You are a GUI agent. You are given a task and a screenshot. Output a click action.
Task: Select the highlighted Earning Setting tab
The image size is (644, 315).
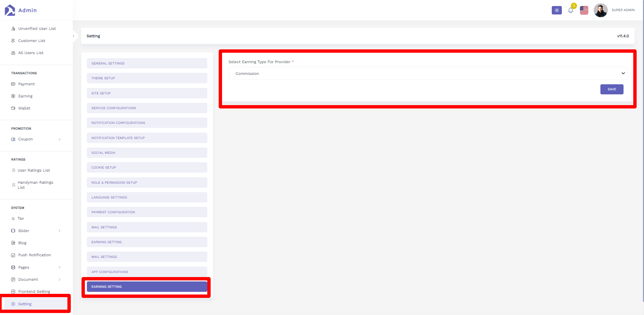[x=147, y=286]
